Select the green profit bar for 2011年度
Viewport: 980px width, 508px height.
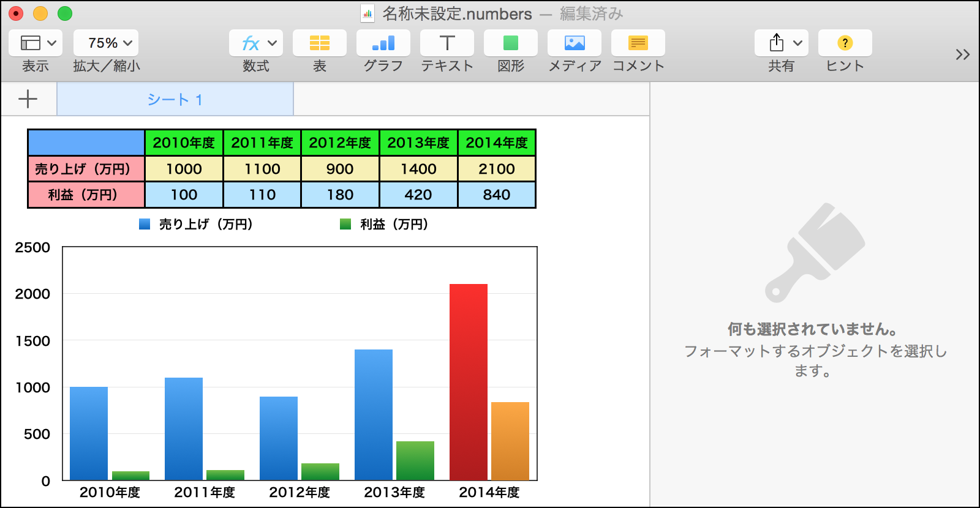tap(225, 475)
